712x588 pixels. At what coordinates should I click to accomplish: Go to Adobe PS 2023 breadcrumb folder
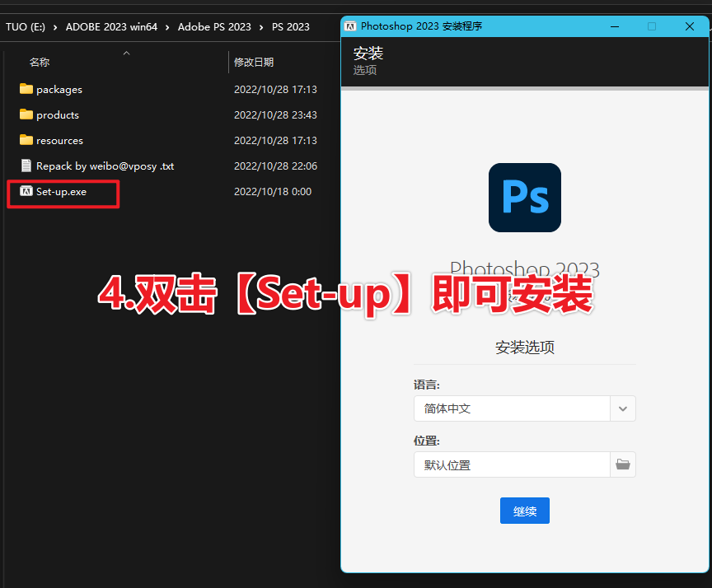[x=214, y=27]
